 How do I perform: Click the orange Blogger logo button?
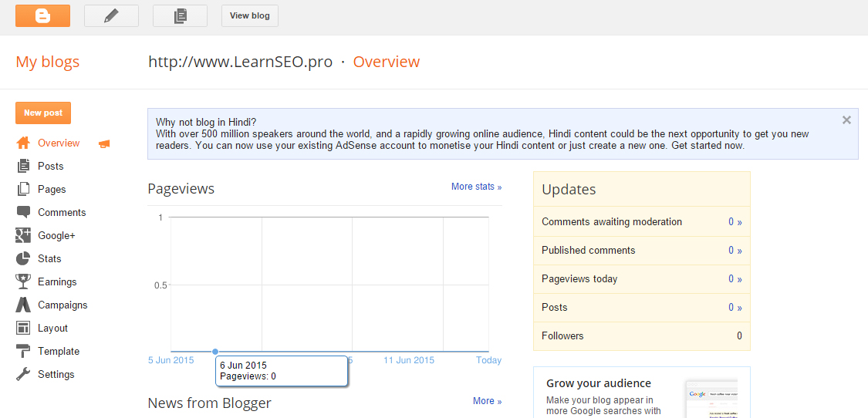point(42,15)
